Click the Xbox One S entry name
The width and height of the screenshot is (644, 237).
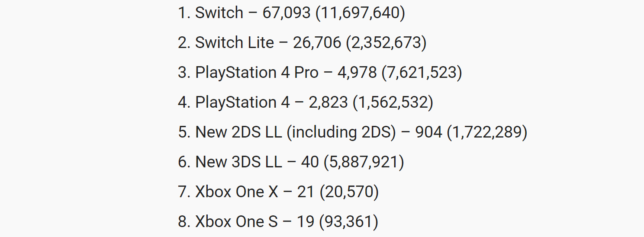(236, 221)
